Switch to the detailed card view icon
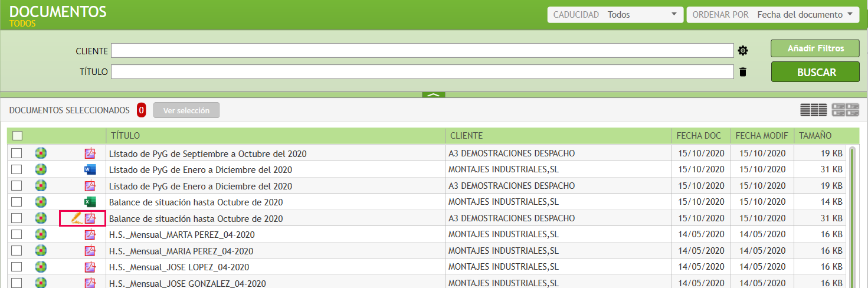The height and width of the screenshot is (288, 868). 845,109
